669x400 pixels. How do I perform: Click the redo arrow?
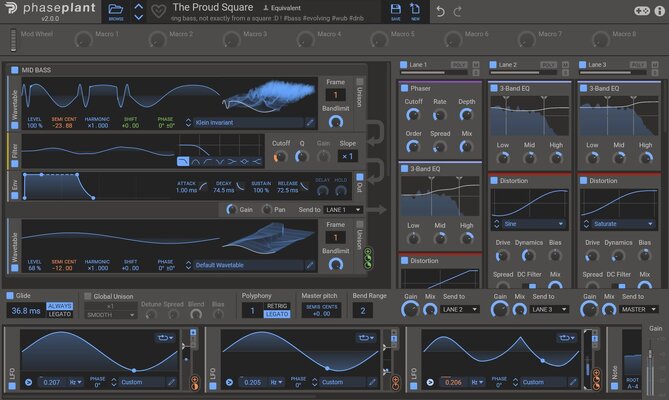click(x=457, y=12)
